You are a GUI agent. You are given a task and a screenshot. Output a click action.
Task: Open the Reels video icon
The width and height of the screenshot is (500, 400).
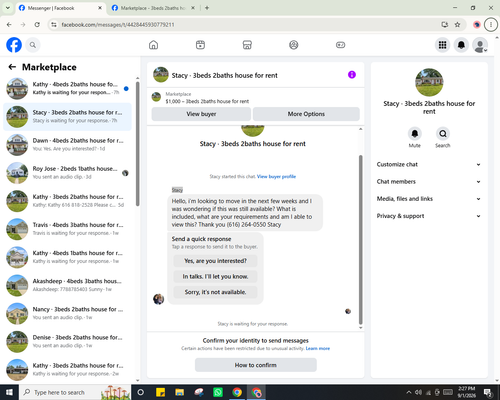pos(200,45)
